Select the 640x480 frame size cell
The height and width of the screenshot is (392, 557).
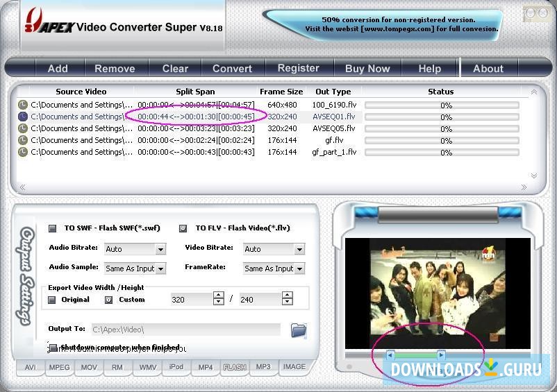coord(282,105)
